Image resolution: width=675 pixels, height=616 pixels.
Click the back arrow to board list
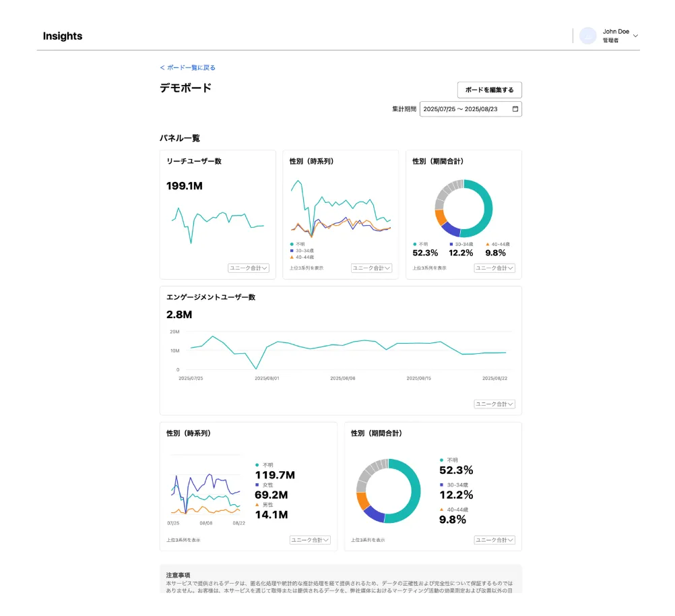[x=162, y=67]
